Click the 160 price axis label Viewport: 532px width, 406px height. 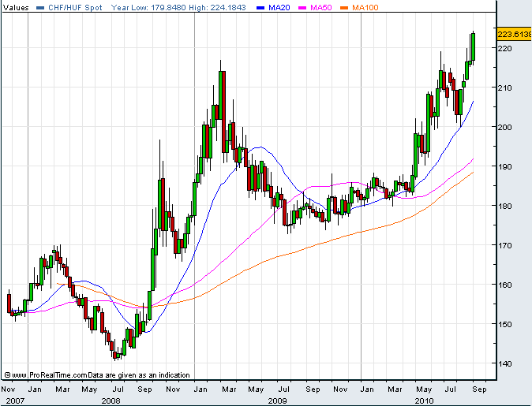(x=504, y=285)
